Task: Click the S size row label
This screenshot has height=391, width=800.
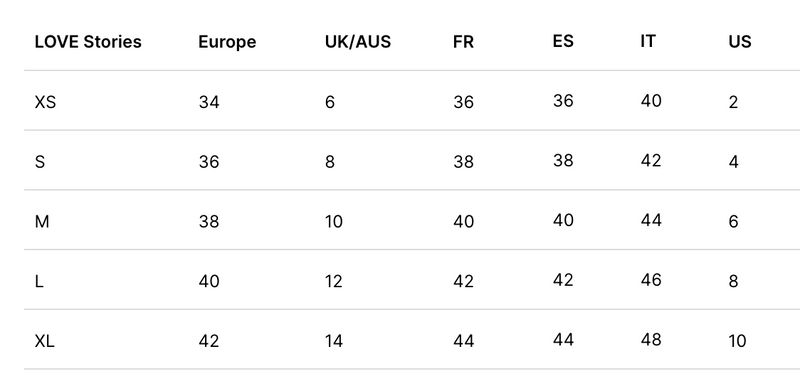Action: click(x=40, y=162)
